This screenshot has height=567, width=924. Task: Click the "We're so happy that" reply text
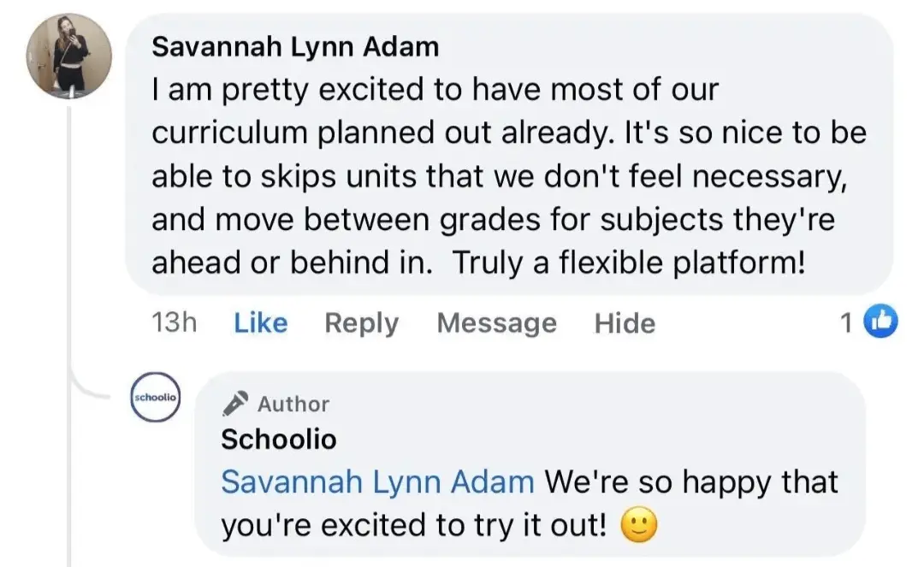691,482
